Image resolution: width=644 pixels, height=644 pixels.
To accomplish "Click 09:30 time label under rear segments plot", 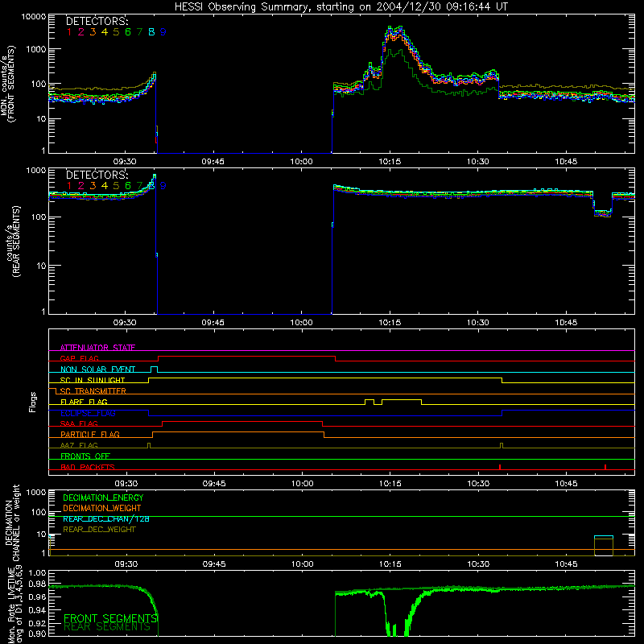I will (125, 323).
